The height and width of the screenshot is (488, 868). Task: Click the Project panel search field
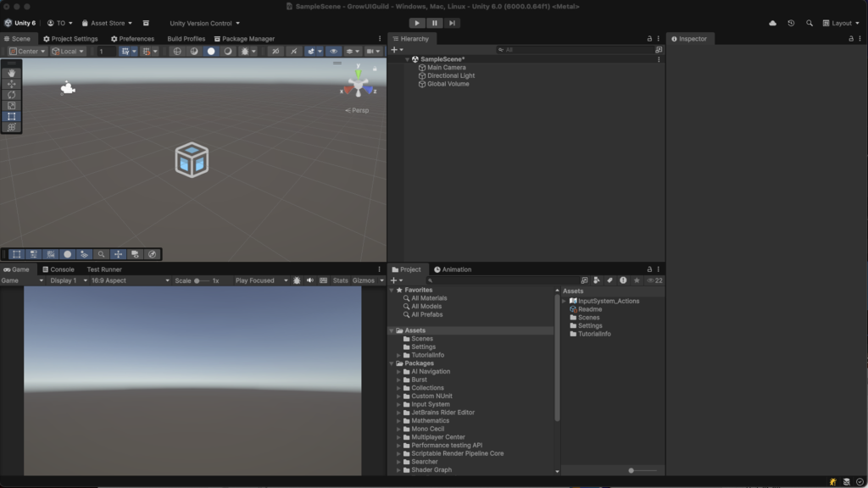pyautogui.click(x=500, y=280)
